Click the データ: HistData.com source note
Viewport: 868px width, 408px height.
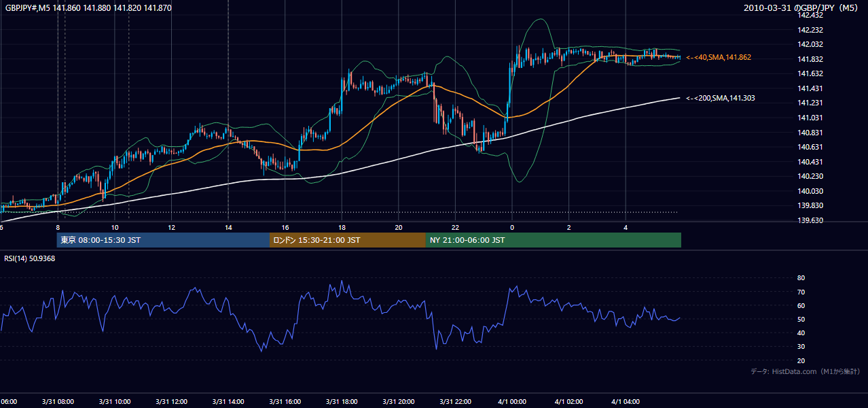tap(806, 371)
